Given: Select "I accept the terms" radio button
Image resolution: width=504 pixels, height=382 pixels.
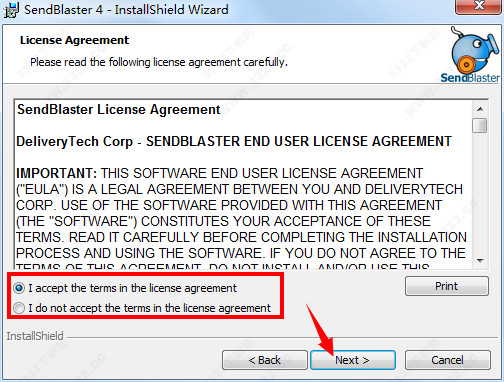Looking at the screenshot, I should point(19,288).
